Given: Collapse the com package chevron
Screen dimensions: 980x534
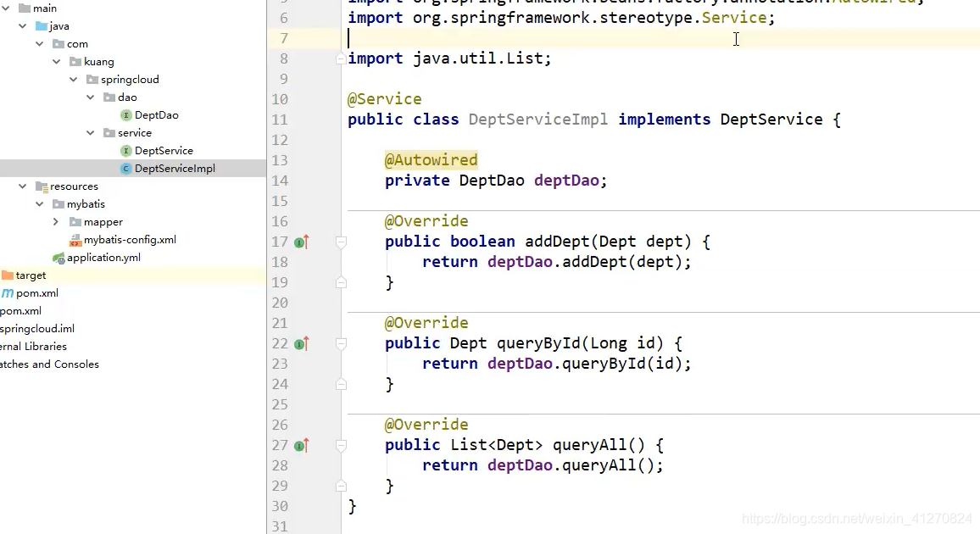Looking at the screenshot, I should point(39,44).
